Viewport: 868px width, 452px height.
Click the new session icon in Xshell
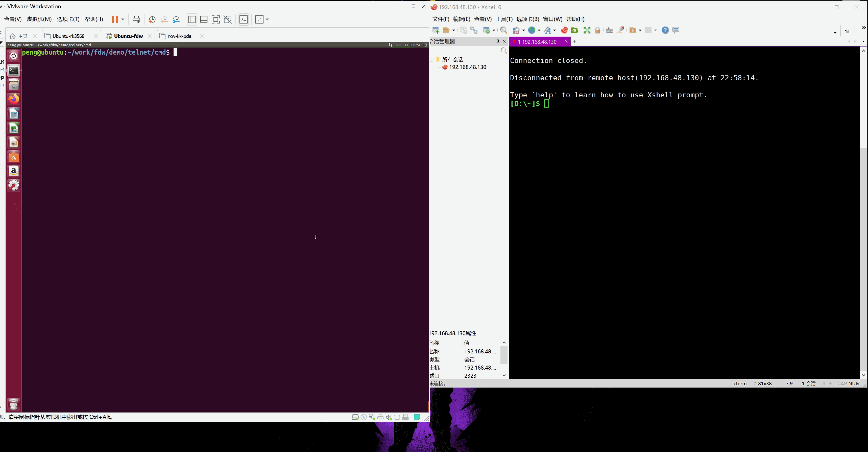[x=435, y=30]
